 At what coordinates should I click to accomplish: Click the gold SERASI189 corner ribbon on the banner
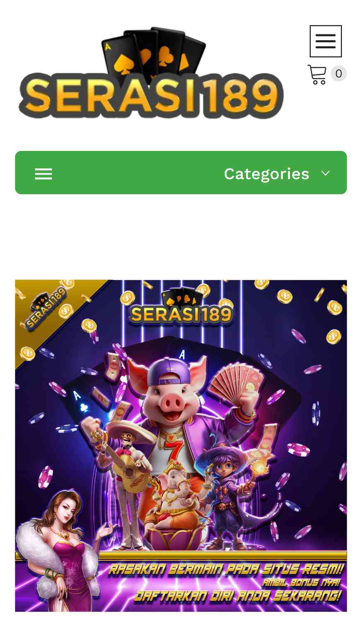click(x=46, y=309)
